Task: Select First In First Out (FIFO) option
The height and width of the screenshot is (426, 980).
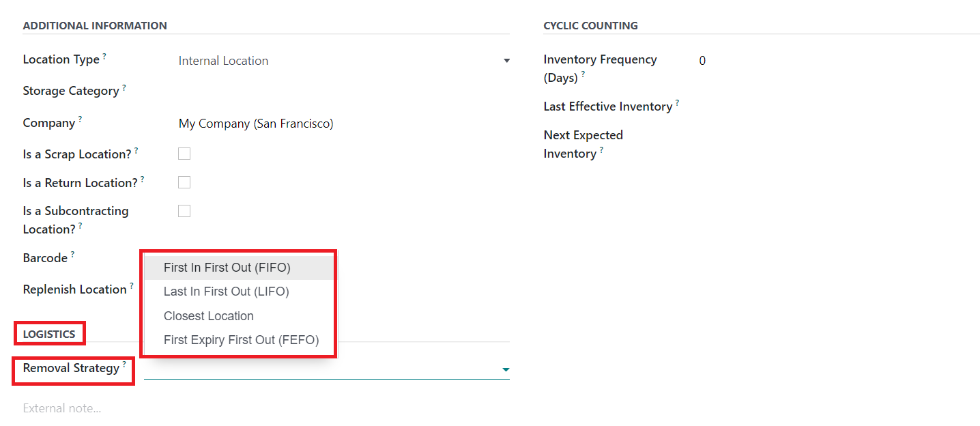Action: 227,268
